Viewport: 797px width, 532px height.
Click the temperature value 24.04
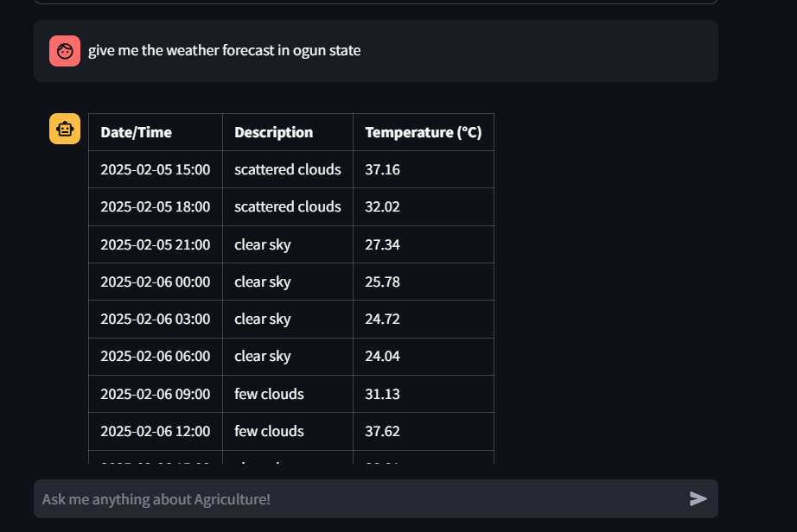(x=382, y=356)
